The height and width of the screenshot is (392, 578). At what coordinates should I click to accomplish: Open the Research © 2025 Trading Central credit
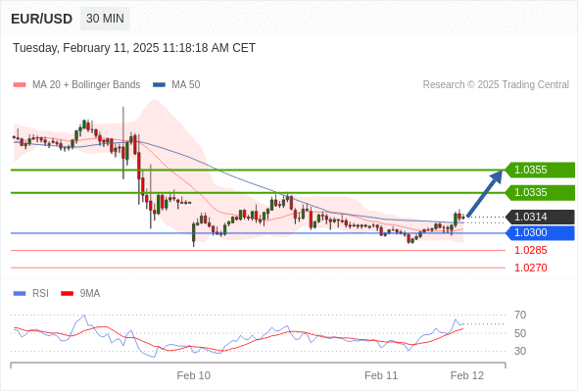(496, 85)
